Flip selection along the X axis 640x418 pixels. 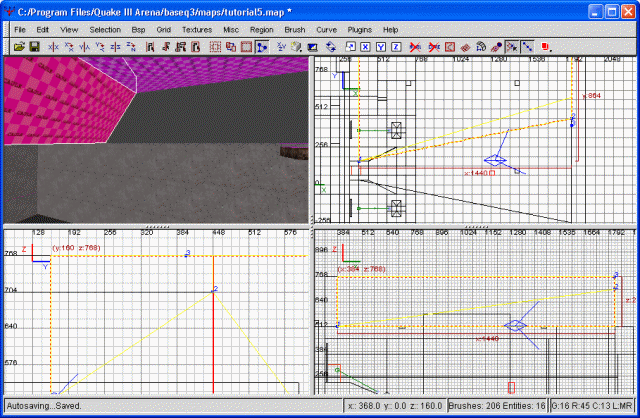click(53, 47)
